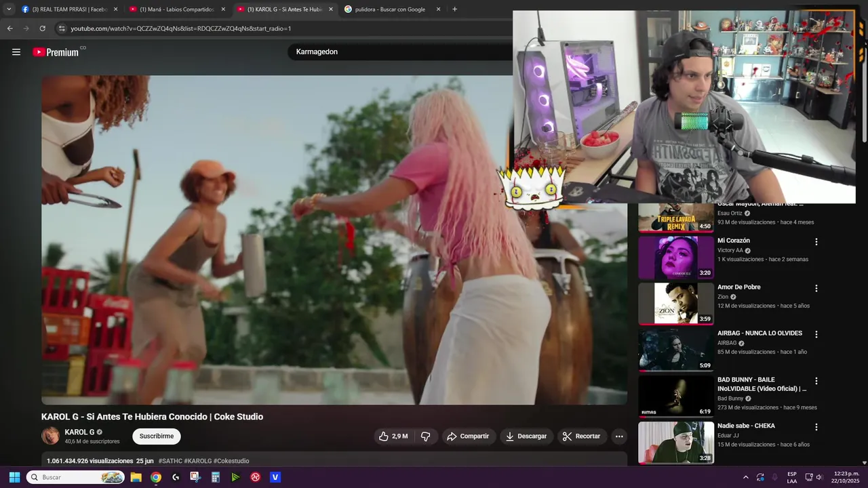This screenshot has width=868, height=488.
Task: Open AIRBAG - NUNCA LO OLVIDES thumbnail
Action: pyautogui.click(x=676, y=350)
